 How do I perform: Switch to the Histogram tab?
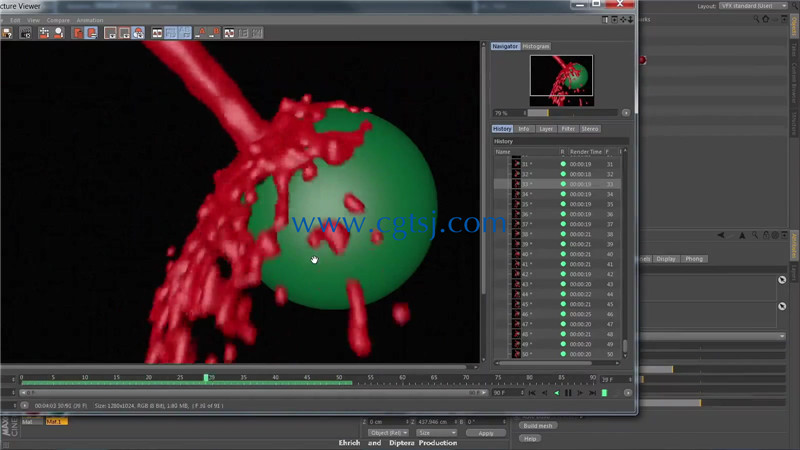(536, 46)
